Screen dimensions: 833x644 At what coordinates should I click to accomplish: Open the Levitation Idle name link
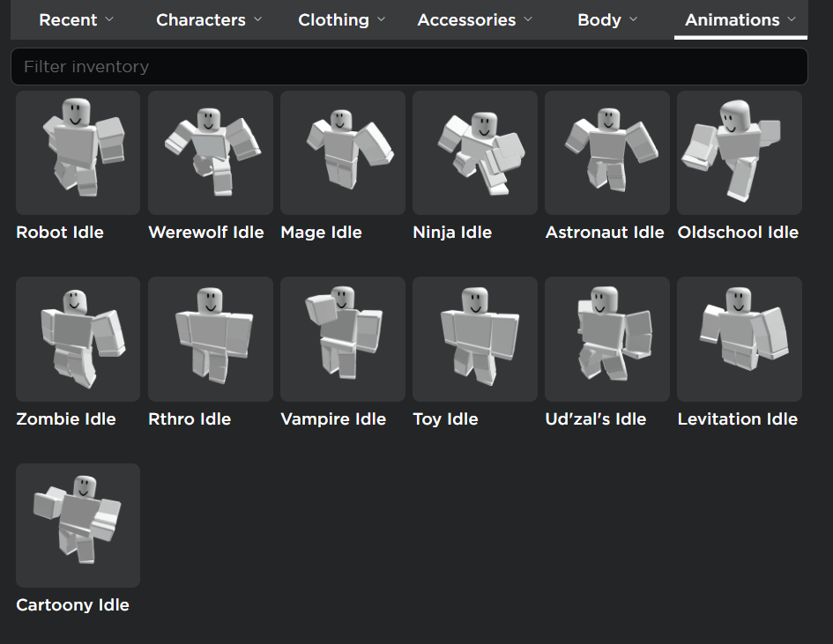pyautogui.click(x=738, y=418)
